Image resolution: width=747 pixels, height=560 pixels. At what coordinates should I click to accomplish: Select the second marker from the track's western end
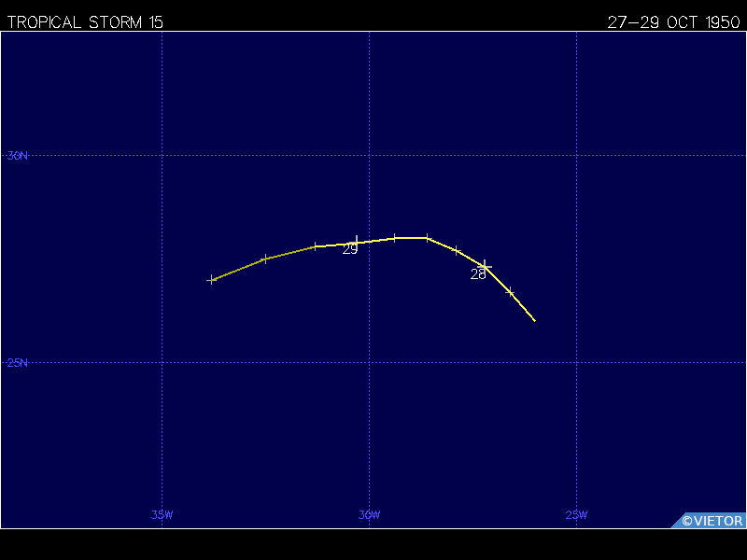[x=265, y=259]
